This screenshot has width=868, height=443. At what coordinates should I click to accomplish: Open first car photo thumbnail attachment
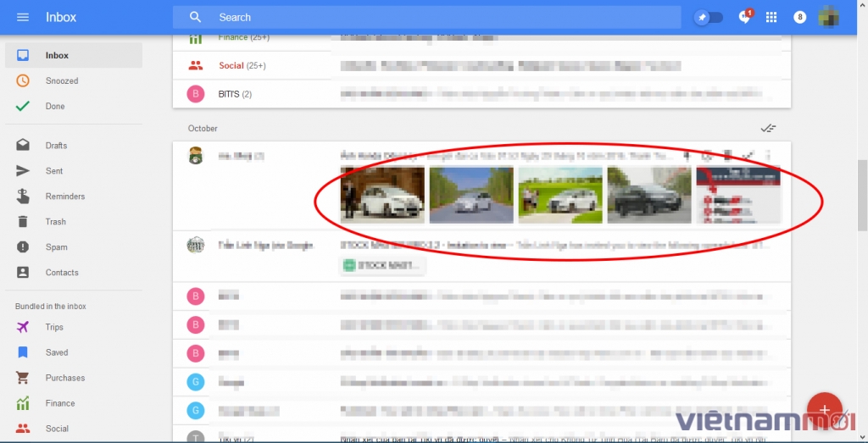tap(382, 195)
